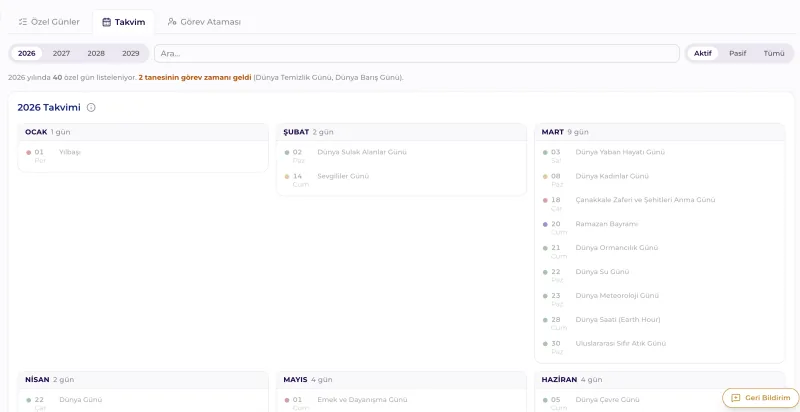Show only Aktif special days
The height and width of the screenshot is (412, 800).
(703, 54)
